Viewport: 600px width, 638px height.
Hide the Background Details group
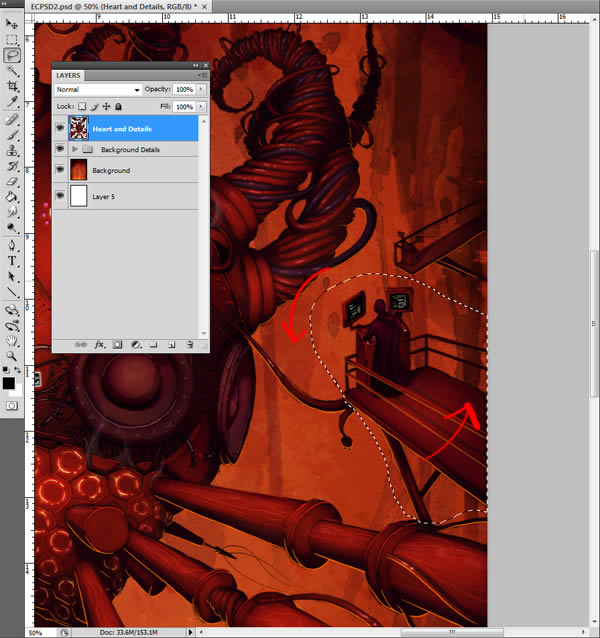tap(60, 149)
